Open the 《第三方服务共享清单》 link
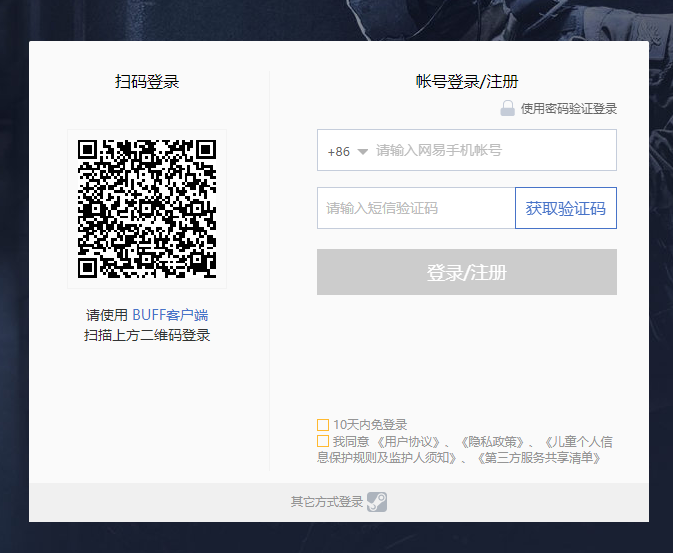The width and height of the screenshot is (673, 553). (539, 458)
